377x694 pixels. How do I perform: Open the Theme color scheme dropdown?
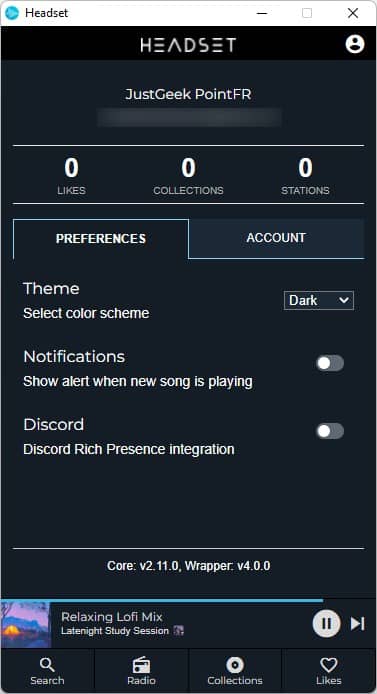[x=319, y=301]
